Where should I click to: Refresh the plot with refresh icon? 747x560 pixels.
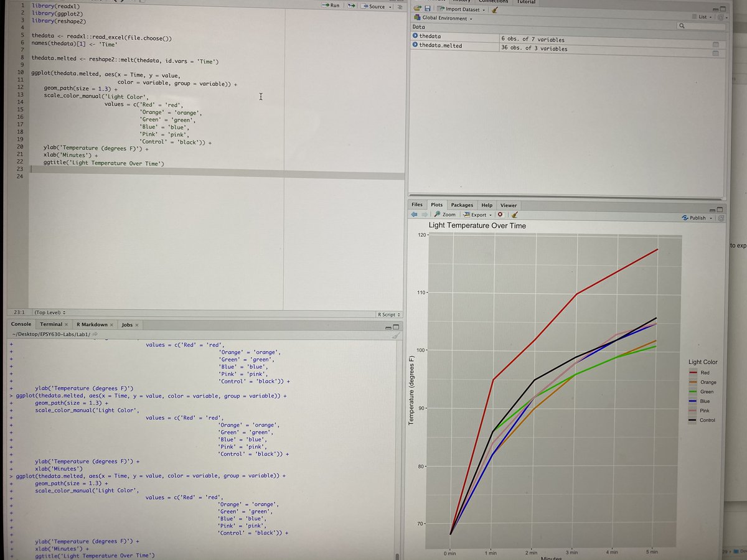click(x=721, y=218)
